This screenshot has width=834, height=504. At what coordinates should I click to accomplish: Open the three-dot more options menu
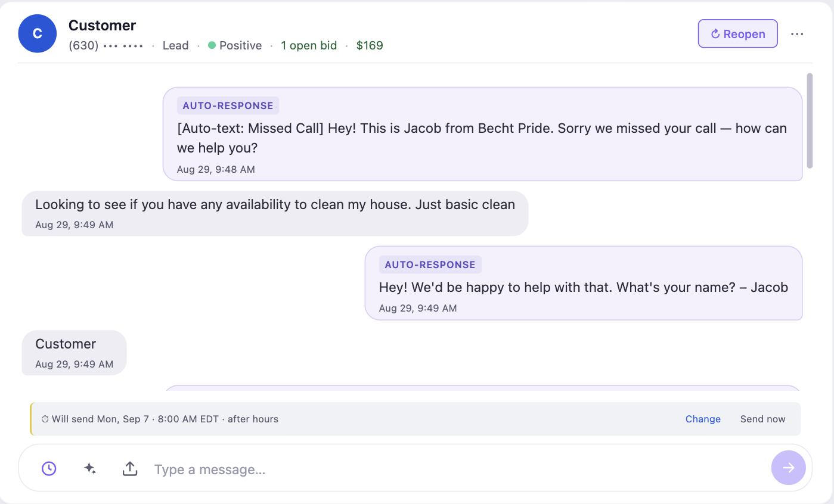pyautogui.click(x=797, y=34)
